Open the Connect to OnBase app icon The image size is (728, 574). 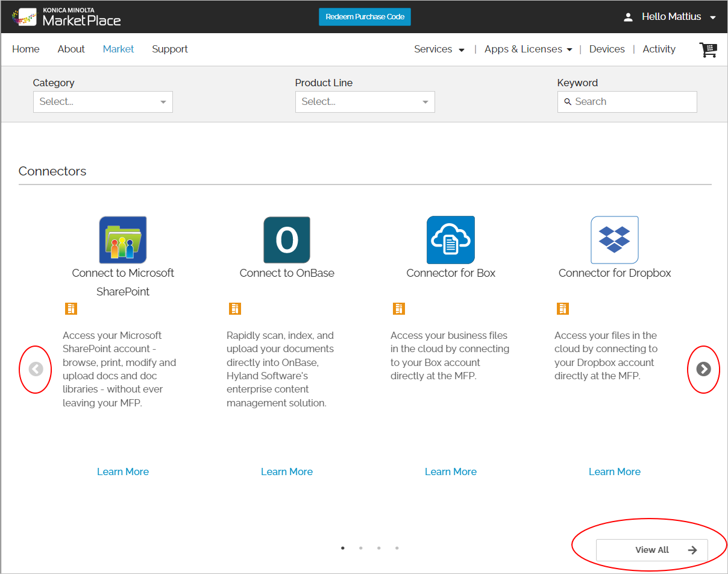tap(287, 240)
